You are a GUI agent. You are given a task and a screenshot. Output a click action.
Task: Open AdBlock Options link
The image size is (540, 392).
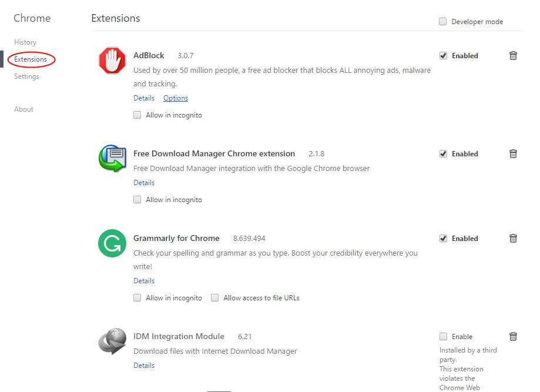pyautogui.click(x=176, y=98)
